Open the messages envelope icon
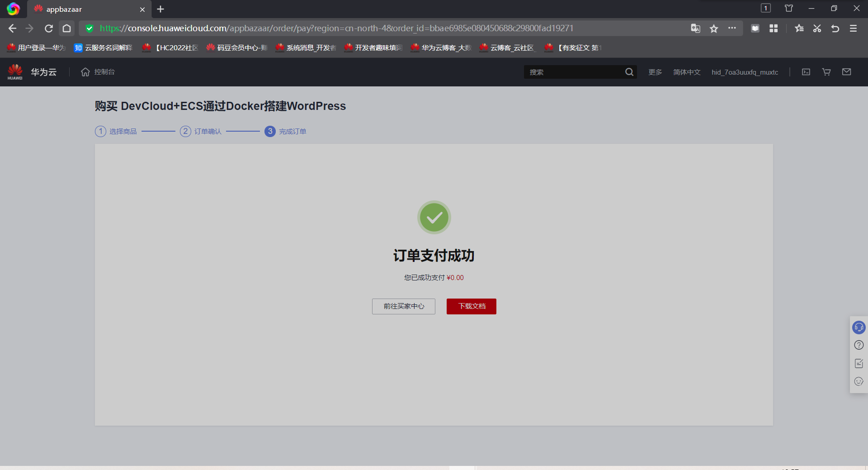Image resolution: width=868 pixels, height=470 pixels. click(x=847, y=72)
